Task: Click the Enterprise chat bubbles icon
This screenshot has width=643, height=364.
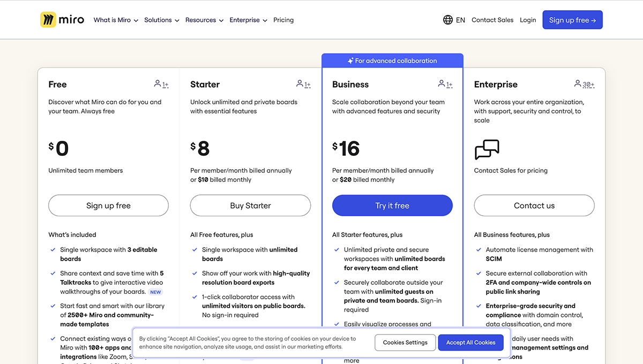Action: click(x=487, y=150)
